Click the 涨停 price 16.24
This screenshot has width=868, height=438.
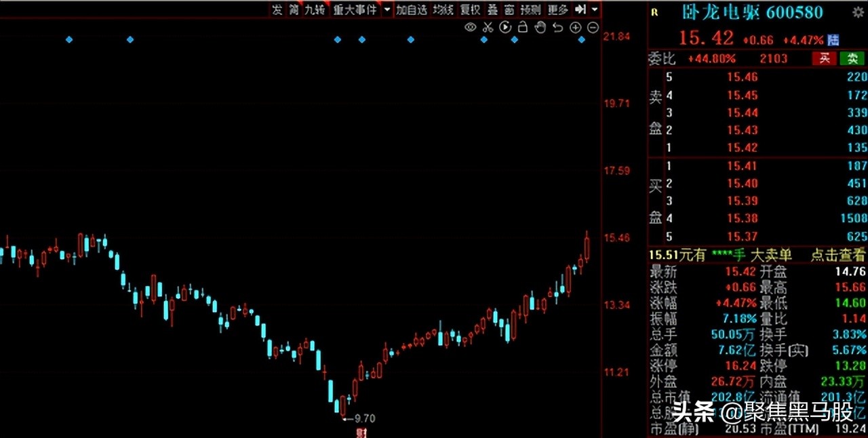pyautogui.click(x=742, y=365)
